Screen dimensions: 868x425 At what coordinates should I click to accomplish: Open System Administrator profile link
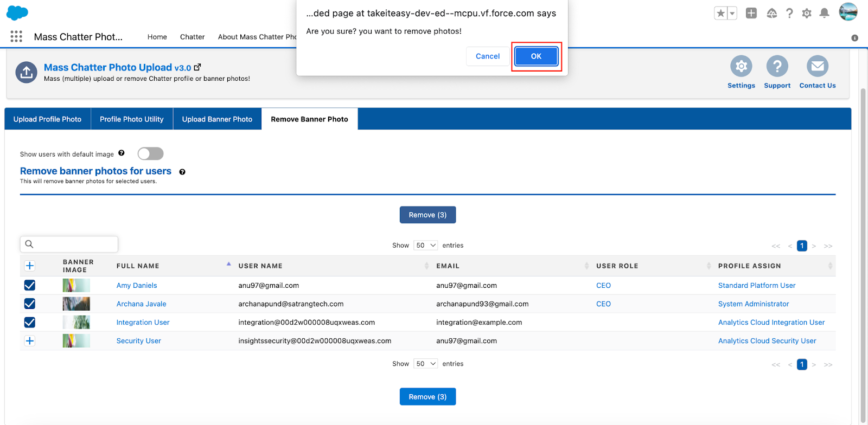pyautogui.click(x=754, y=304)
